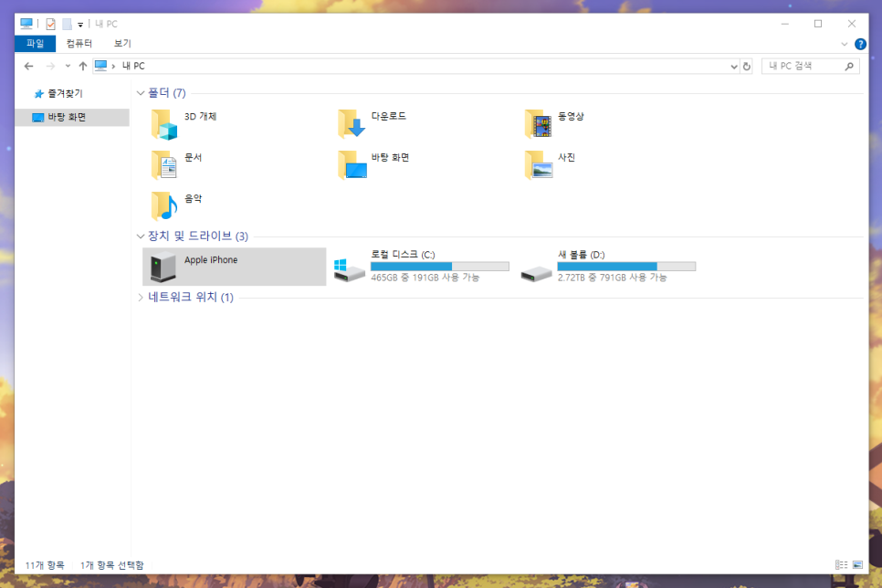Select the 새 볼륨 (D:) drive icon
Viewport: 882px width, 588px height.
pyautogui.click(x=536, y=274)
